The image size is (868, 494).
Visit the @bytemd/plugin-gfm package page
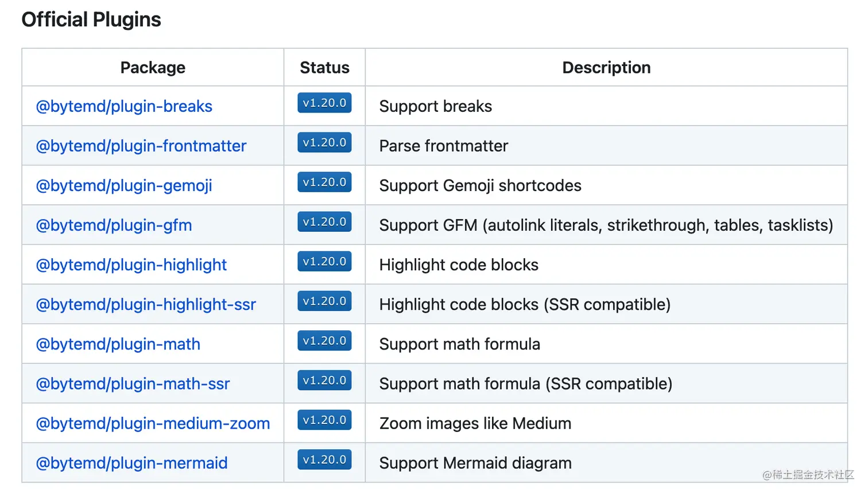tap(114, 225)
